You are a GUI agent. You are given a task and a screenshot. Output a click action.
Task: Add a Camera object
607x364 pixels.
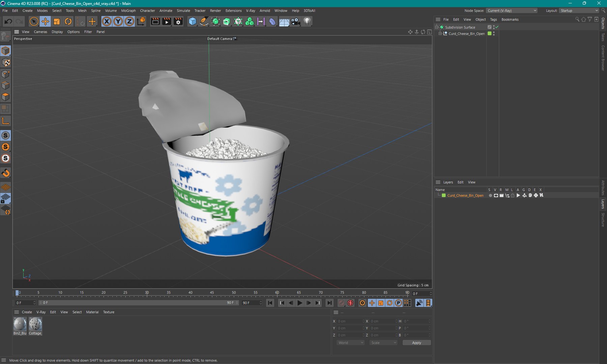point(295,22)
